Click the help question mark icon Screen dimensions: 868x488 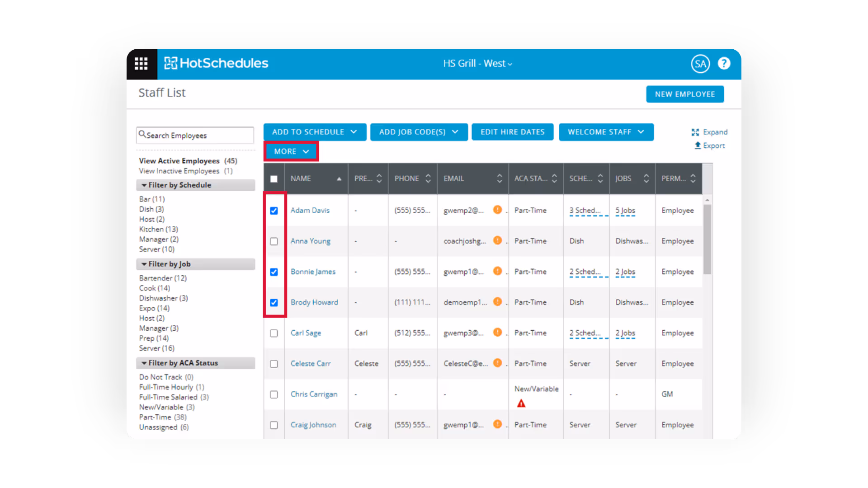click(724, 64)
